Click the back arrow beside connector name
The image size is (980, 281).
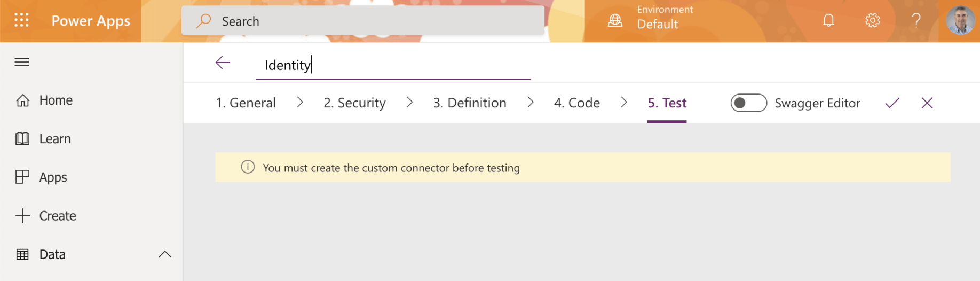coord(223,63)
